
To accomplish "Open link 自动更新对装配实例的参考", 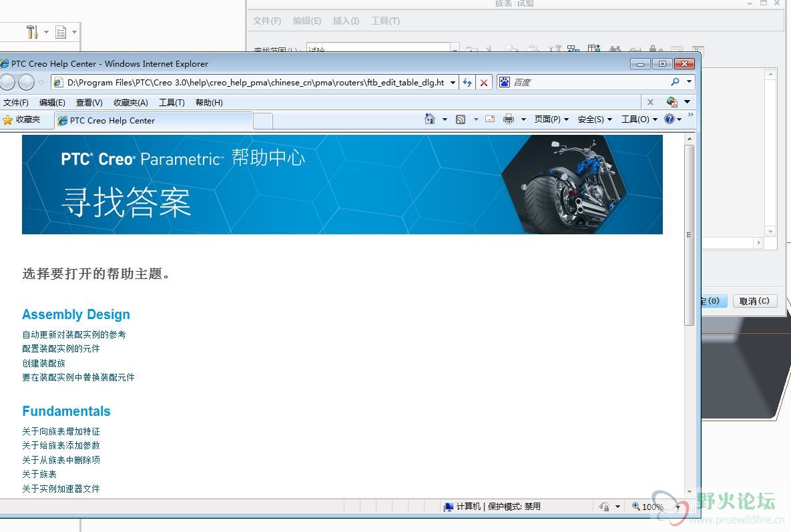I will point(73,334).
